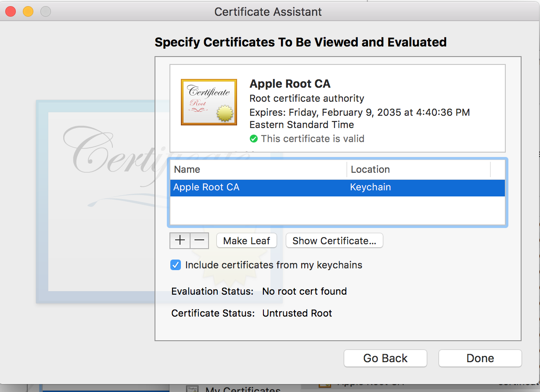
Task: Click the 'This certificate is valid' text
Action: point(313,139)
